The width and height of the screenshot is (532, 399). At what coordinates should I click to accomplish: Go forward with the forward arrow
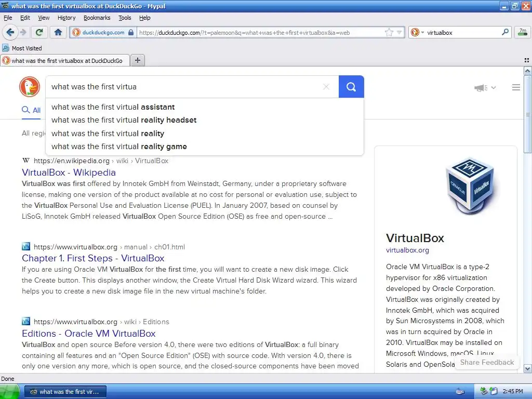click(23, 33)
